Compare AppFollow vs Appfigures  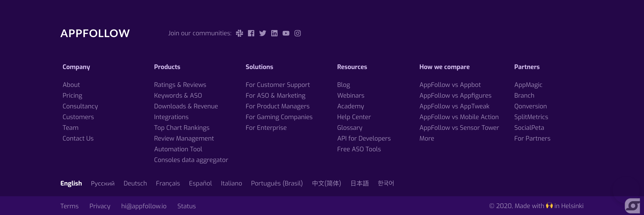(455, 95)
